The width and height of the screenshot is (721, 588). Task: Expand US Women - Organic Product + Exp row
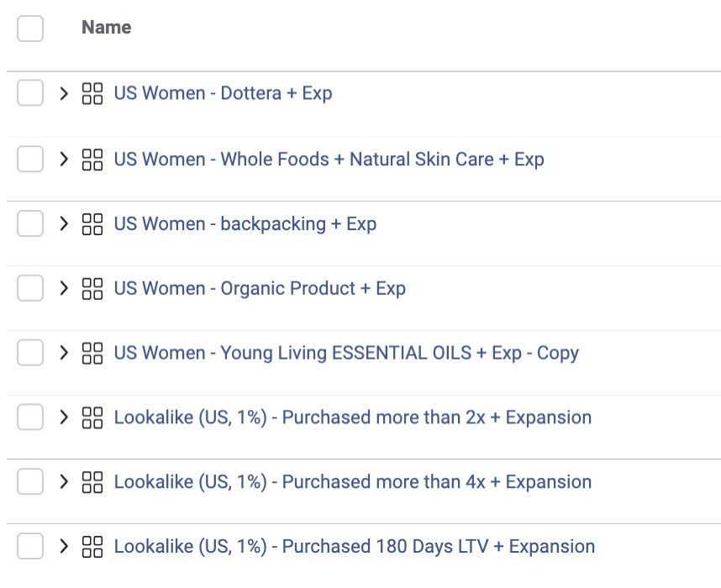pos(64,289)
